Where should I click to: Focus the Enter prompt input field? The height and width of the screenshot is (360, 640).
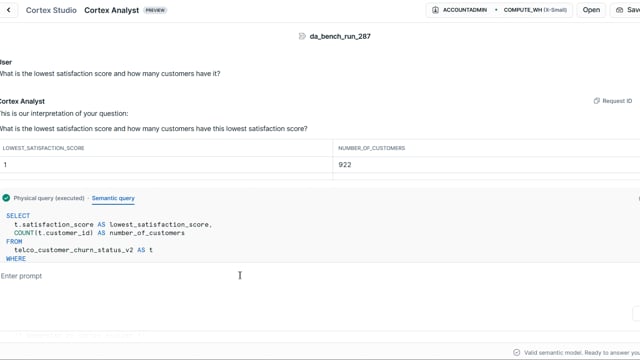318,276
